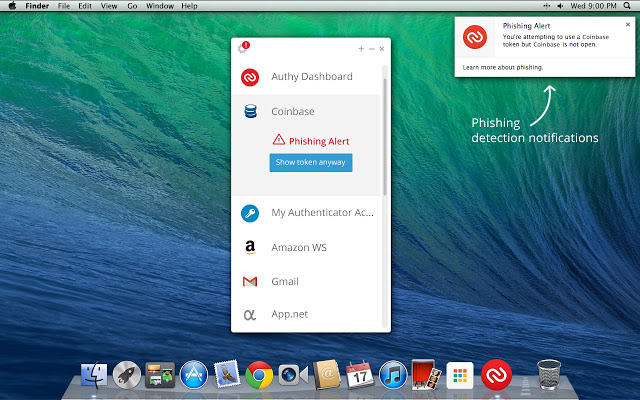
Task: Click the Gmail envelope icon
Action: pos(250,282)
